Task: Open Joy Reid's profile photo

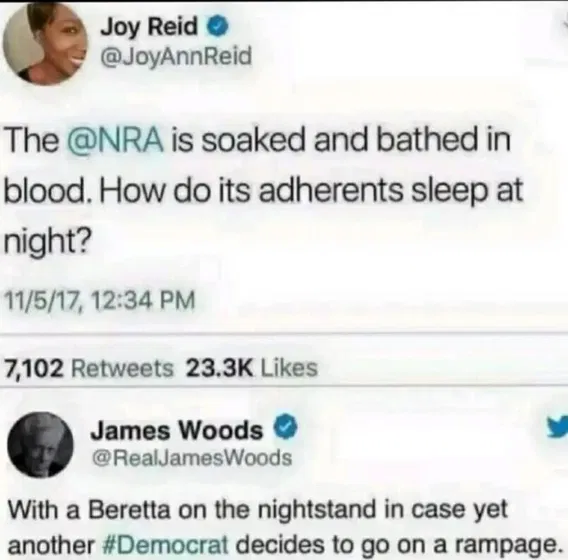Action: 45,43
